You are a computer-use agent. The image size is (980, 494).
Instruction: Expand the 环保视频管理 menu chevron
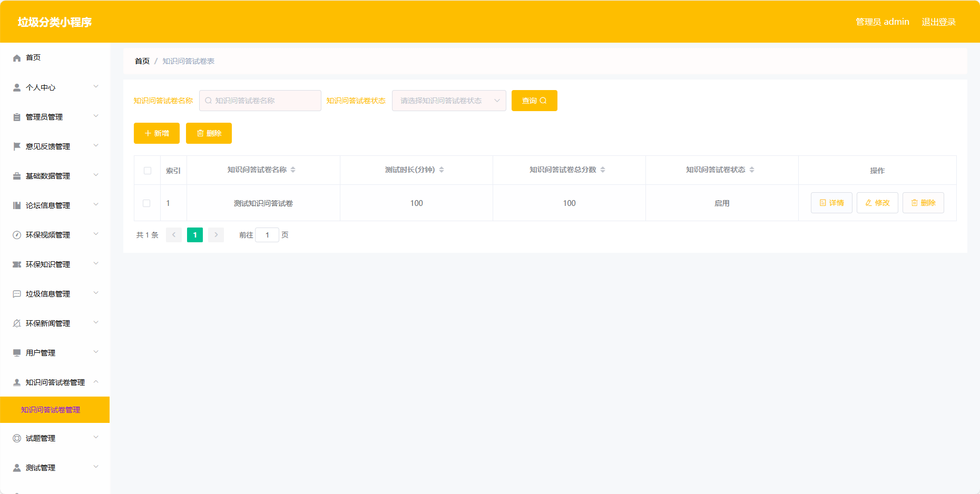coord(96,234)
